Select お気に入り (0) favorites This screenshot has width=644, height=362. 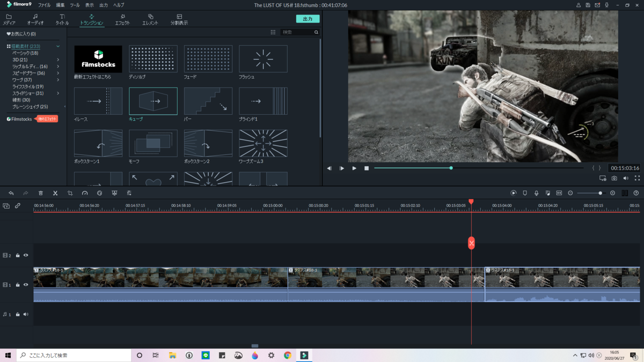21,34
